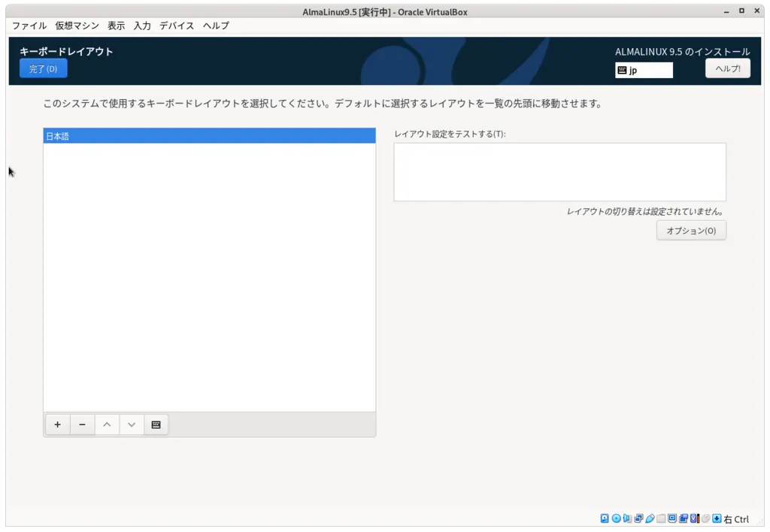Add a keyboard layout with the plus button
This screenshot has height=532, width=770.
57,425
